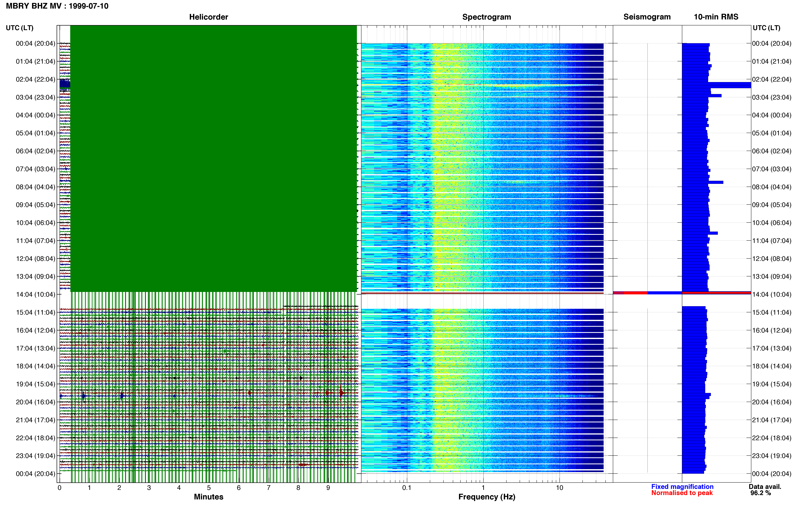Click left time label 19:04 (15:04)
The height and width of the screenshot is (508, 812).
tap(36, 384)
